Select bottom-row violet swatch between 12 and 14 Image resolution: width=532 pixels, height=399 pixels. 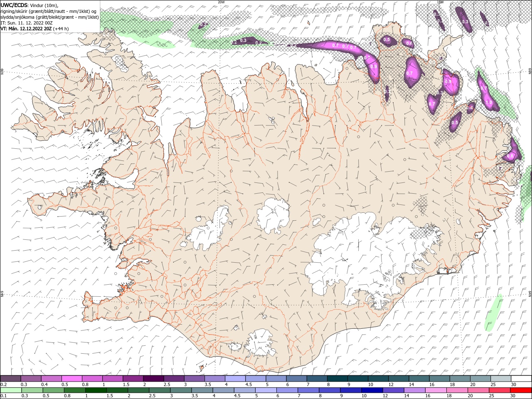coord(393,390)
